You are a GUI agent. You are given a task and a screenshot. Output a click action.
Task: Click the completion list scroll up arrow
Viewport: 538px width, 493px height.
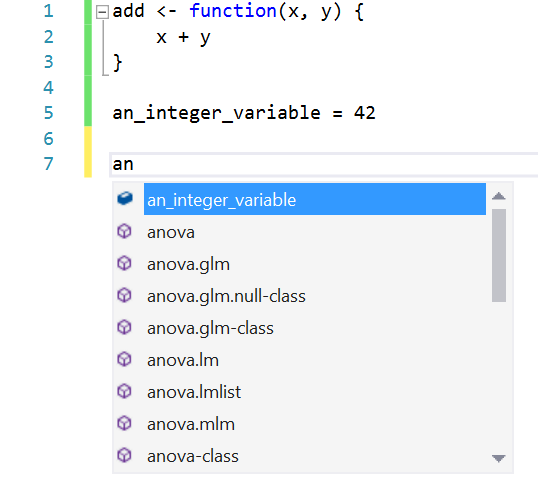[499, 196]
